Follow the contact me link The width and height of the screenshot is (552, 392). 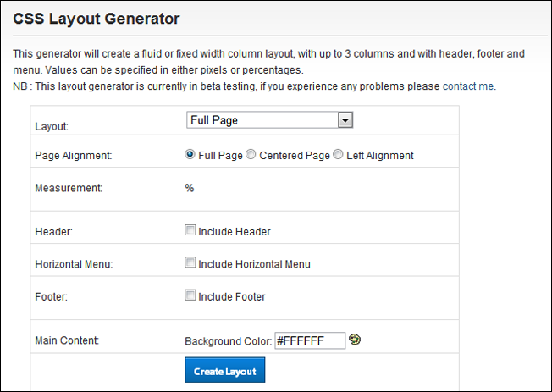[468, 86]
